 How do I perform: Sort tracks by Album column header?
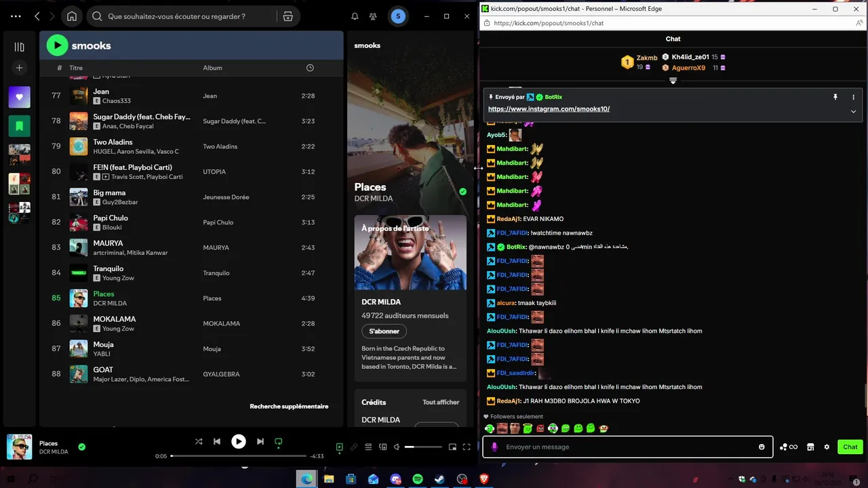point(212,68)
